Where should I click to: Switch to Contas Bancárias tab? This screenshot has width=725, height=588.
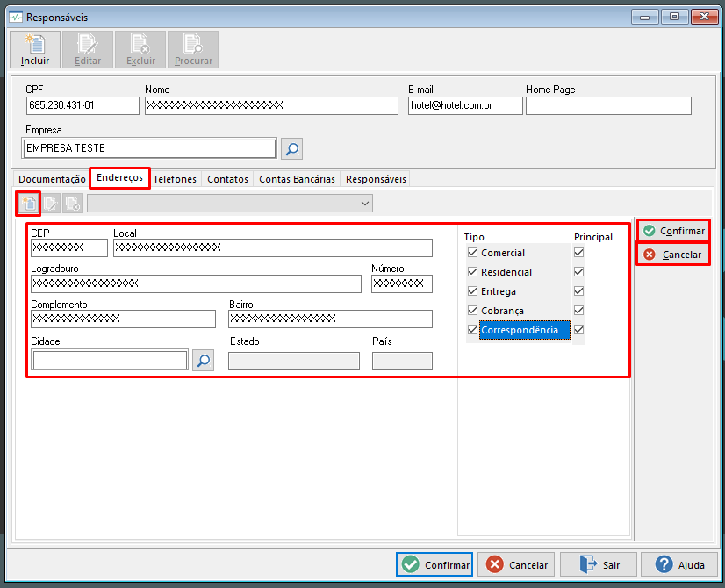297,179
